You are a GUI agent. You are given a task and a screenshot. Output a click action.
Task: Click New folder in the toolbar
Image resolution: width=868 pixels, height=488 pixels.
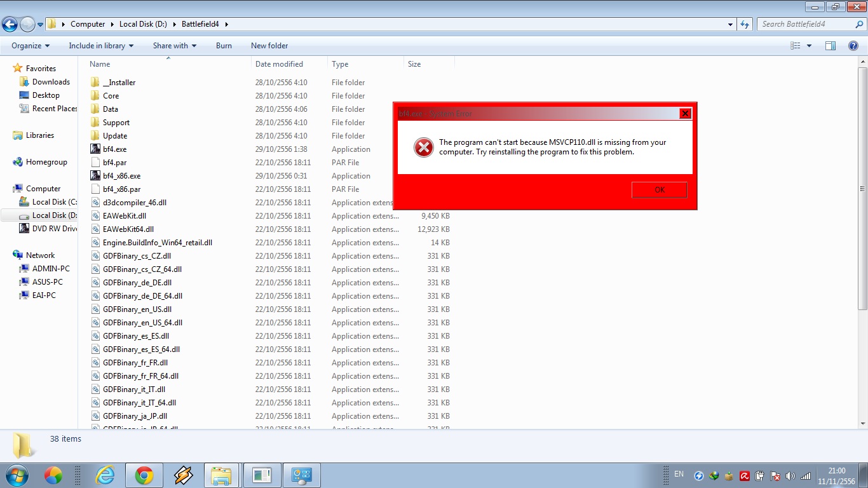pyautogui.click(x=269, y=46)
